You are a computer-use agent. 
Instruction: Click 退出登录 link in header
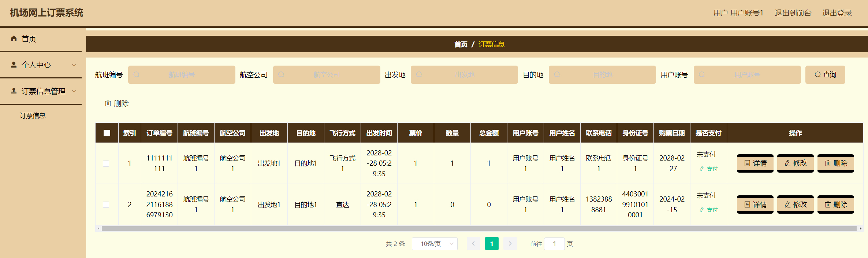tap(837, 13)
